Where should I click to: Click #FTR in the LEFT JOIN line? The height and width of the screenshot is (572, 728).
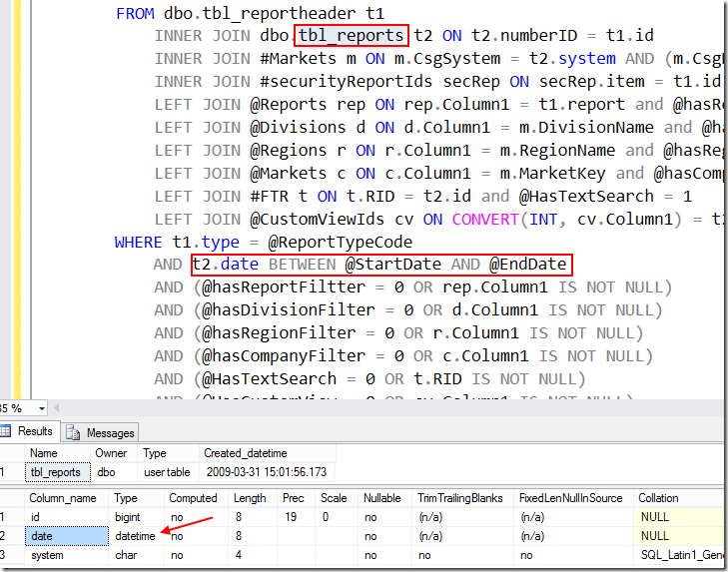click(x=274, y=197)
